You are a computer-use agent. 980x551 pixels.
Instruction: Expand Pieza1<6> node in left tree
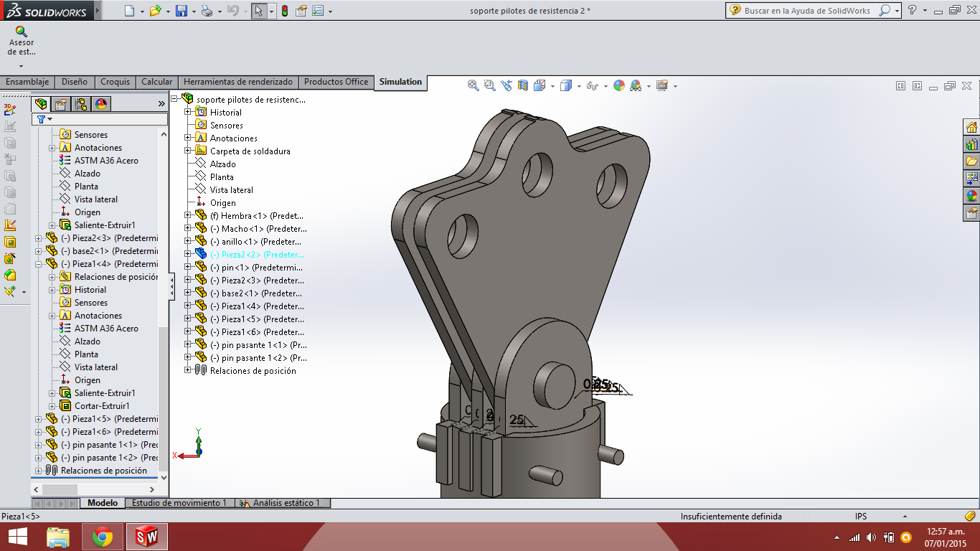pos(39,432)
